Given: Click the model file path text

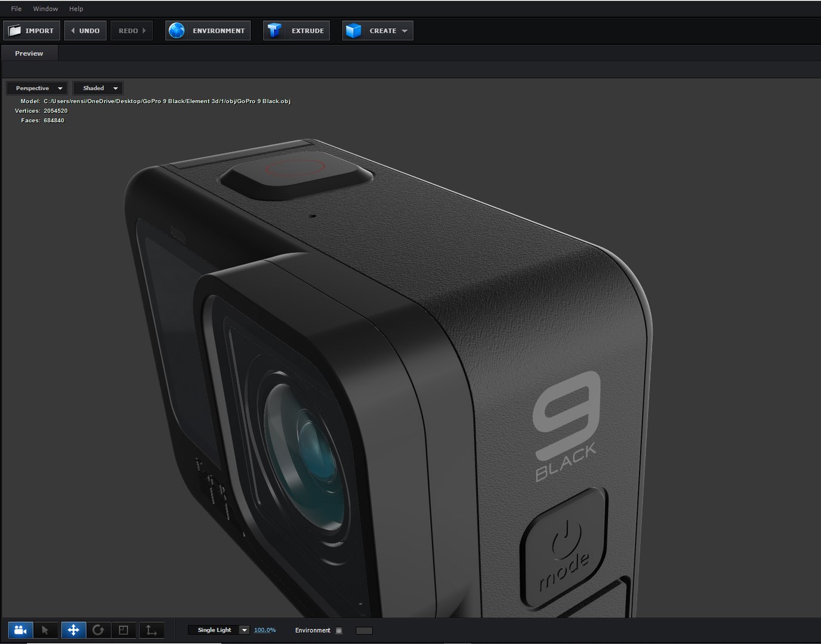Looking at the screenshot, I should tap(167, 101).
